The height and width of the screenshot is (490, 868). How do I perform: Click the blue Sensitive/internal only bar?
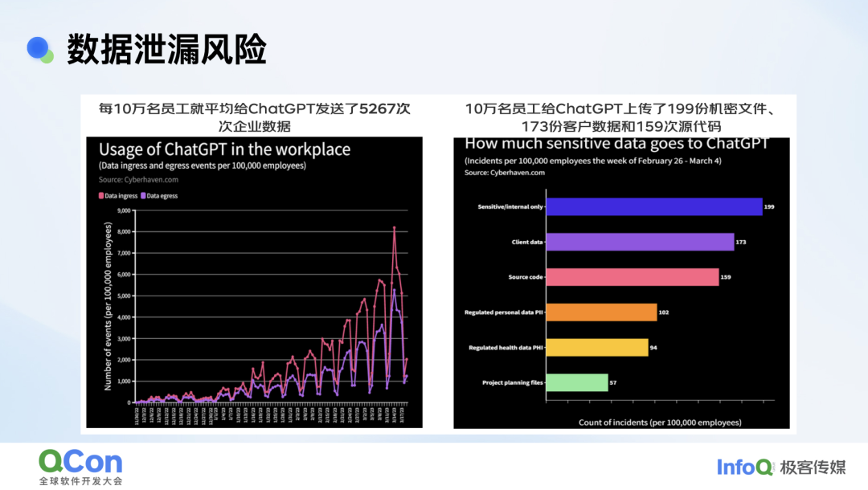(654, 206)
